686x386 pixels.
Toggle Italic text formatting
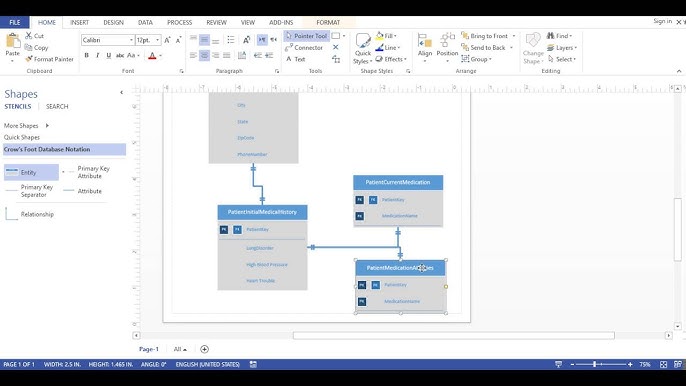[98, 56]
